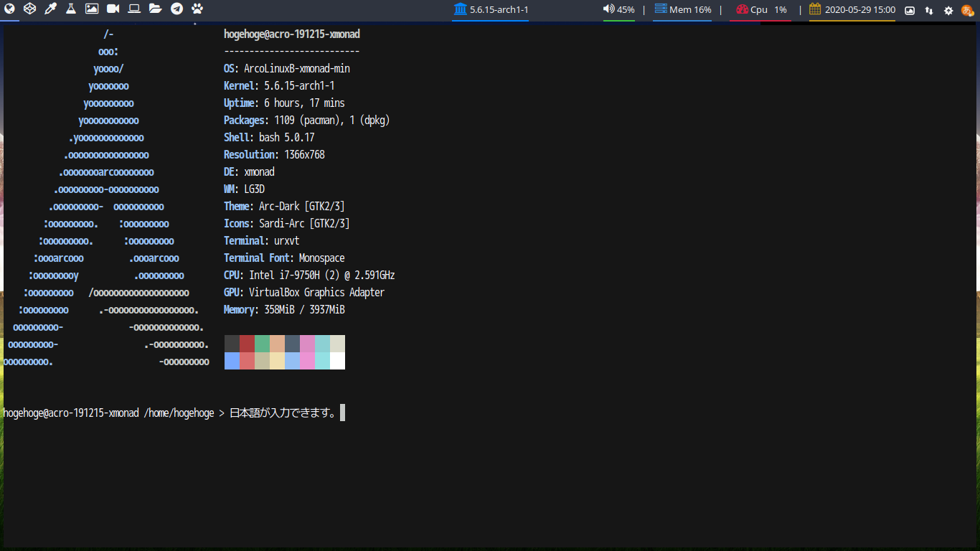
Task: Open the open-folder workspace icon
Action: pos(155,9)
